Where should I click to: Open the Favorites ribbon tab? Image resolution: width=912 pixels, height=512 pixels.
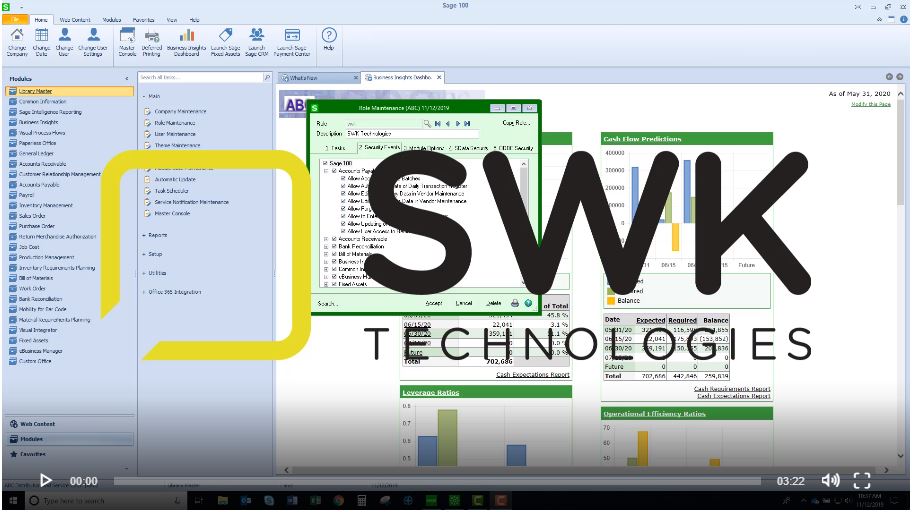click(144, 20)
